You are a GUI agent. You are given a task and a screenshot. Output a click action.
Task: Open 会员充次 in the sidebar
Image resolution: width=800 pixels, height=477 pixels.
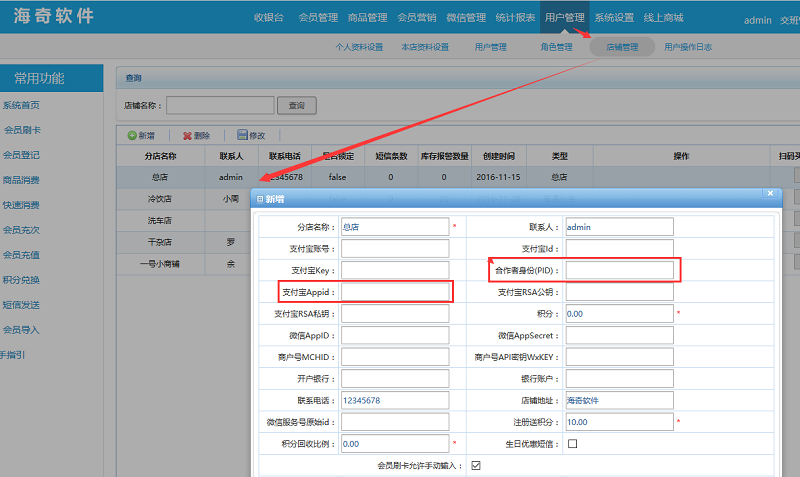21,230
